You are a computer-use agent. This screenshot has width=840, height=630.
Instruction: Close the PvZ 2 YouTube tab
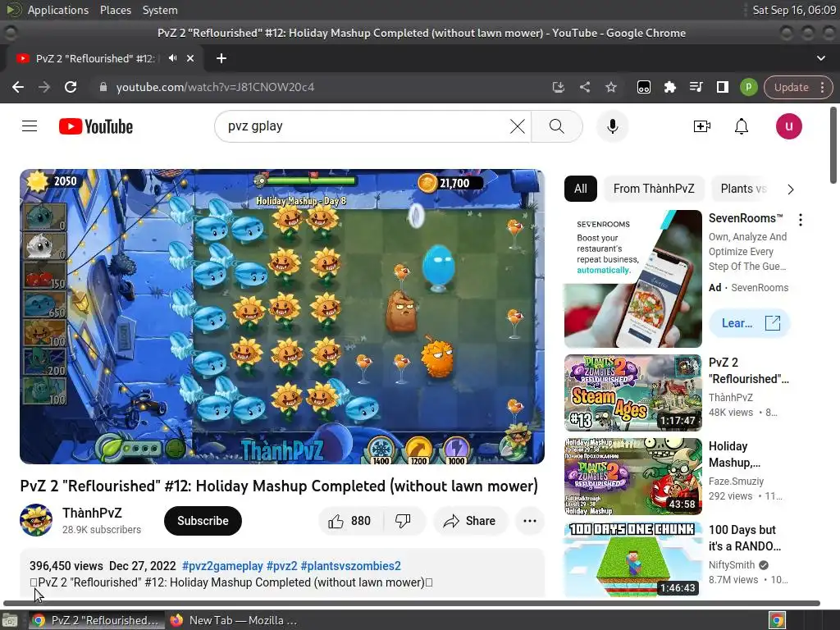(190, 58)
